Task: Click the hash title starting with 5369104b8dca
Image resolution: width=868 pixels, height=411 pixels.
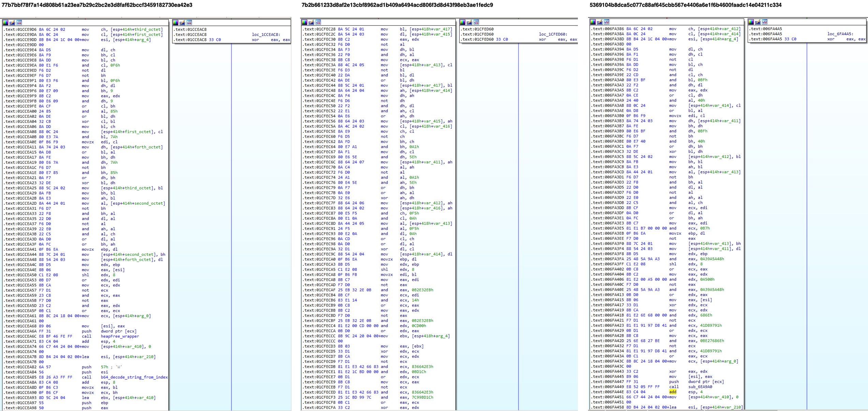Action: [x=685, y=5]
